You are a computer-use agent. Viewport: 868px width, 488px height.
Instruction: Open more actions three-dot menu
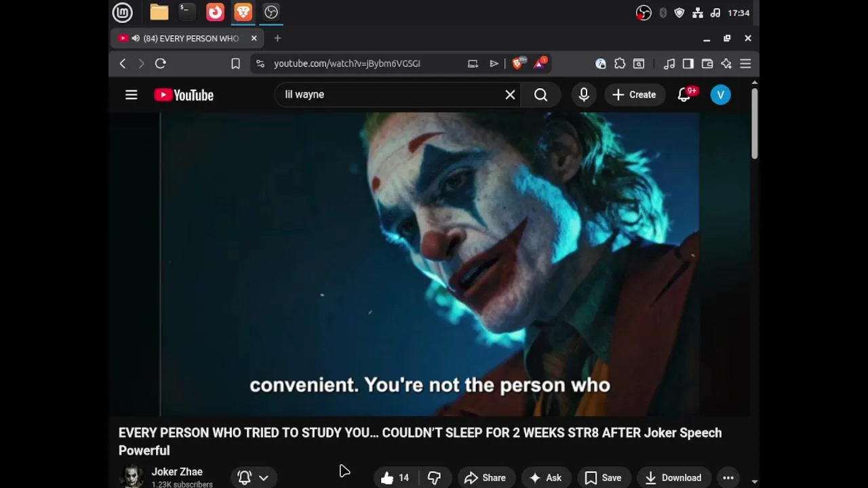point(728,478)
